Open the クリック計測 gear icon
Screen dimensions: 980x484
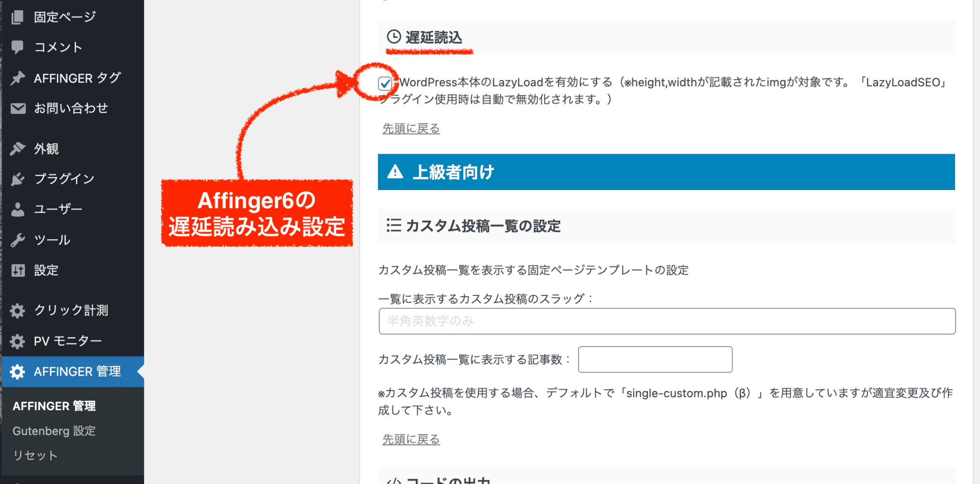[17, 310]
